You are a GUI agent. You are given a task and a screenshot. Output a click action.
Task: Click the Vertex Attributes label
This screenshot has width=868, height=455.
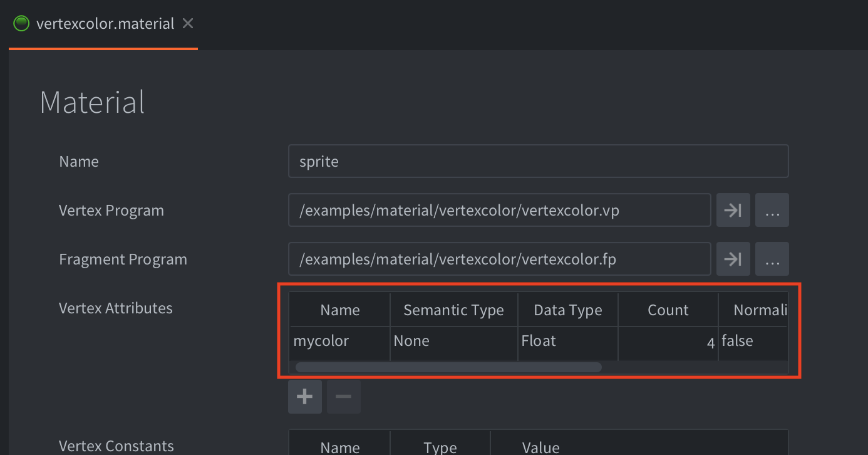point(116,308)
